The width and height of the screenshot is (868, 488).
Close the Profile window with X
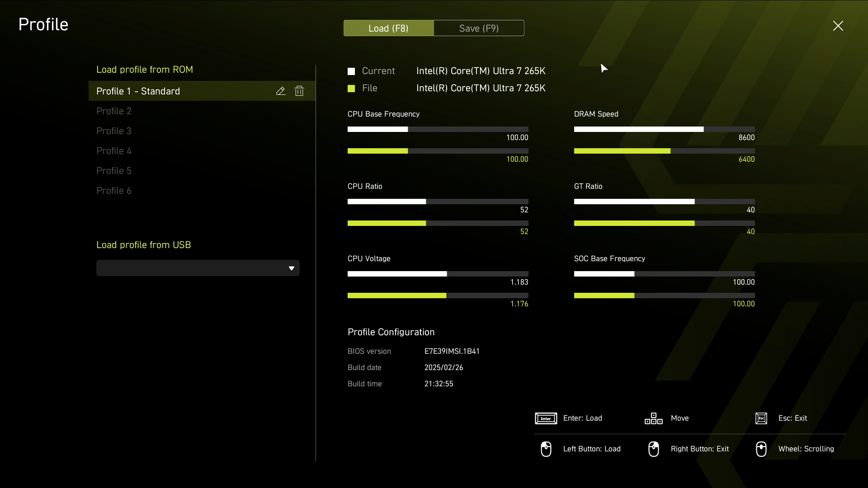click(838, 26)
